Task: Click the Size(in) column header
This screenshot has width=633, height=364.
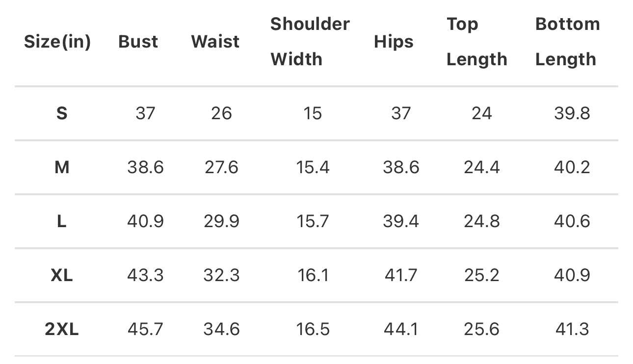Action: tap(57, 42)
